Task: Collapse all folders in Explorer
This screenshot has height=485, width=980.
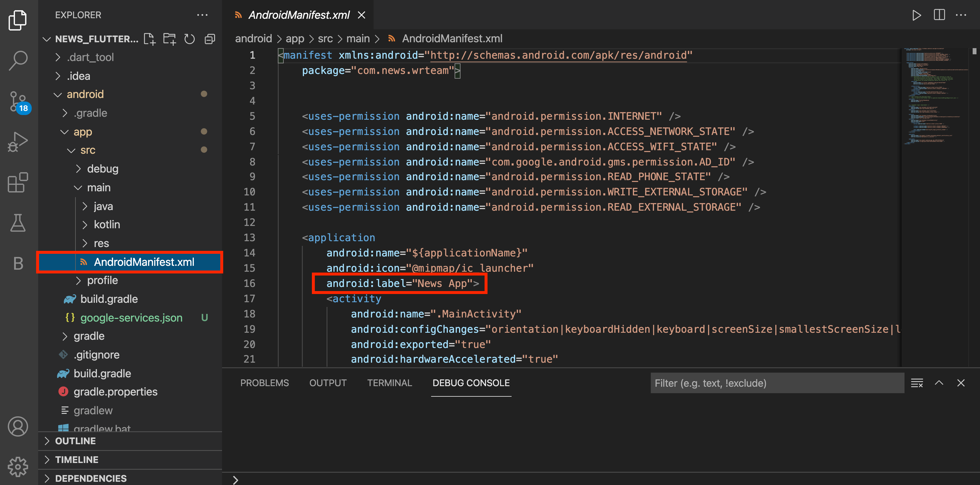Action: (x=210, y=39)
